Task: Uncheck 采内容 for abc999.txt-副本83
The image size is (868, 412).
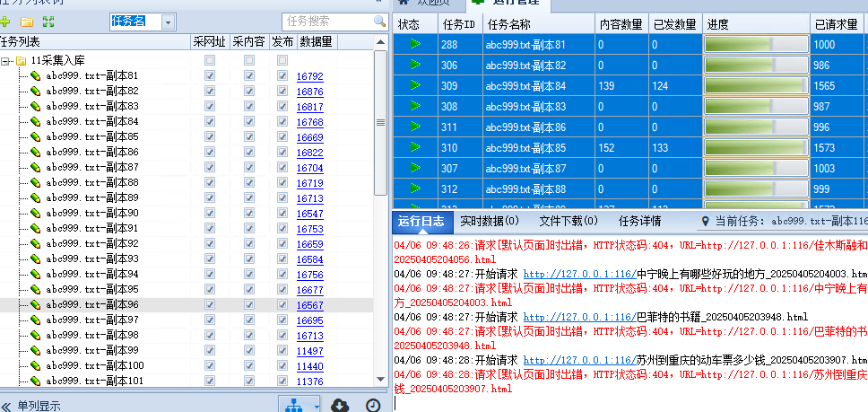Action: point(249,106)
